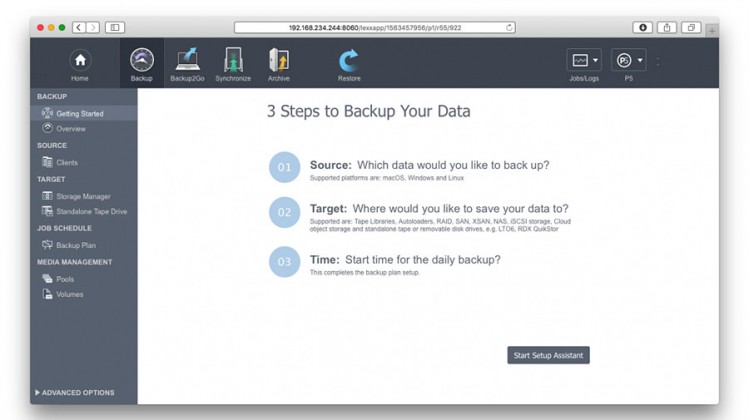Click the 'Target:' step heading

328,208
